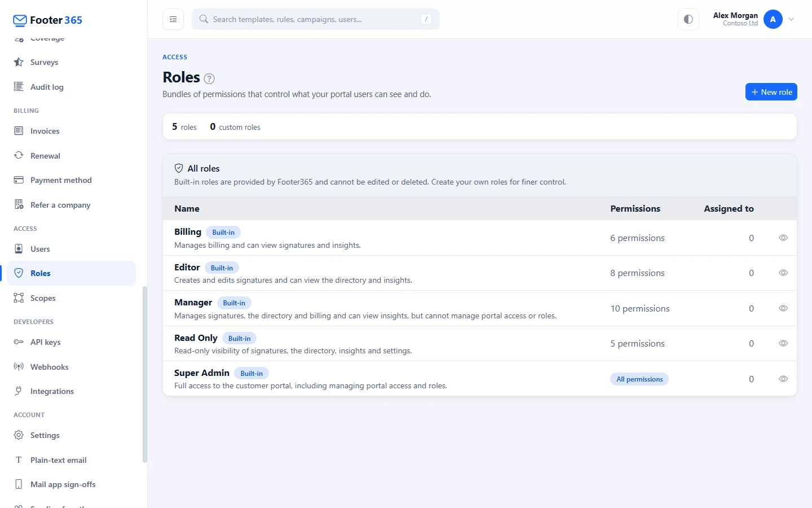Click the Refer a company building icon
The image size is (812, 508).
coord(19,205)
